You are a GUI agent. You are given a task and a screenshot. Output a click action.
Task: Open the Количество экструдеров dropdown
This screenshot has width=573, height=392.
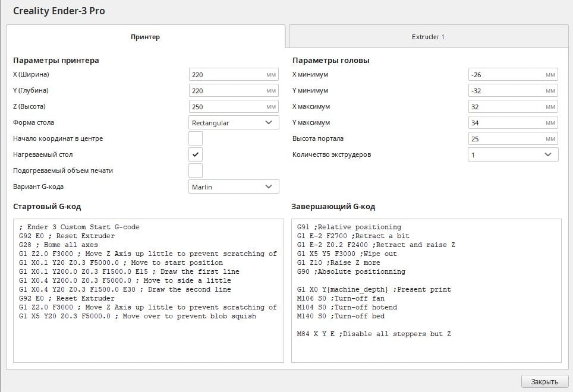pos(513,154)
